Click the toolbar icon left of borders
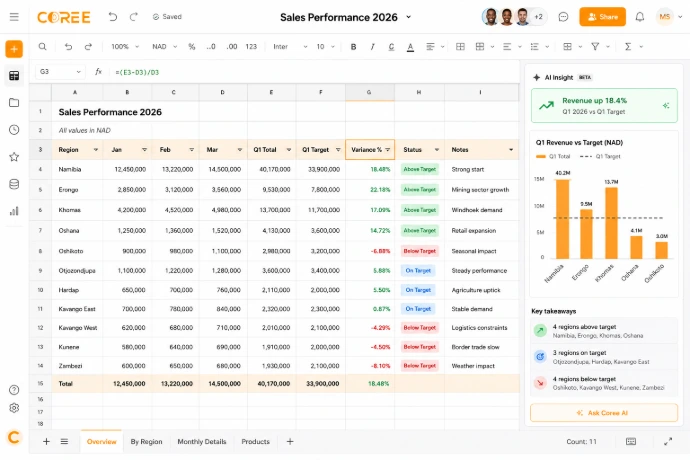 460,46
